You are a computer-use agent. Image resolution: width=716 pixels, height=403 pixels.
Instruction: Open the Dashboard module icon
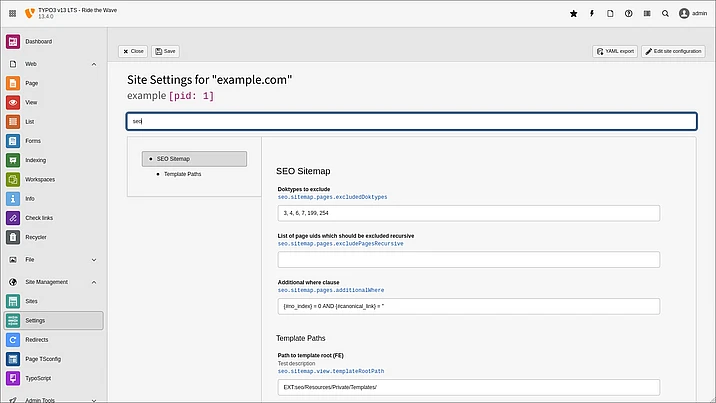click(13, 42)
